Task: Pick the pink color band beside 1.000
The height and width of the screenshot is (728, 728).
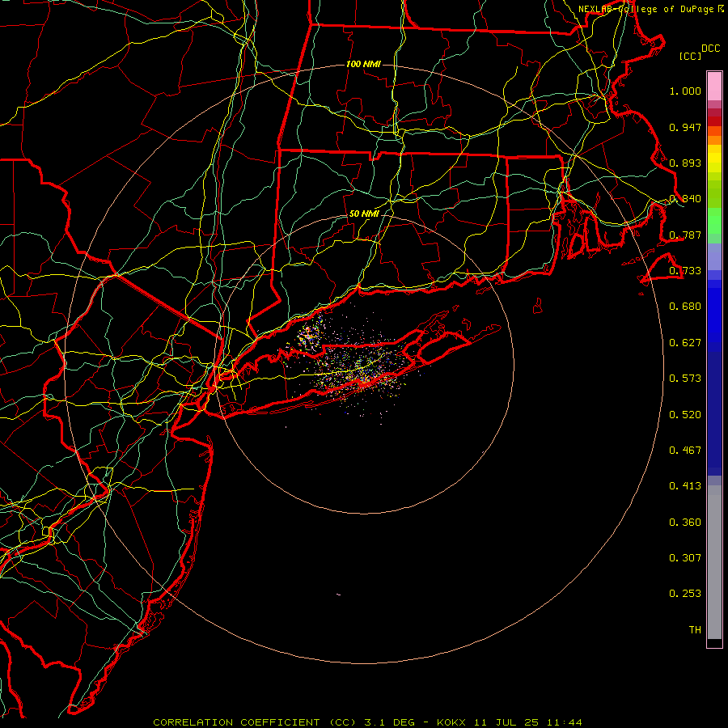Action: coord(714,87)
